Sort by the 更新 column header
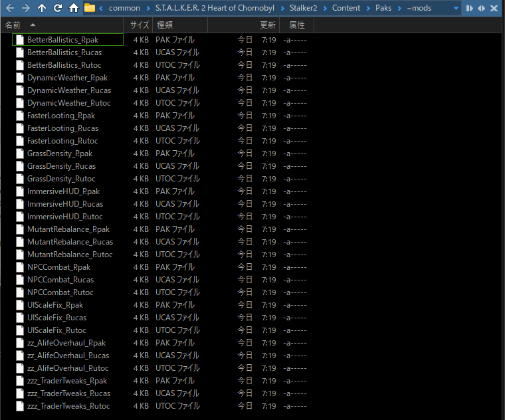 click(x=243, y=25)
